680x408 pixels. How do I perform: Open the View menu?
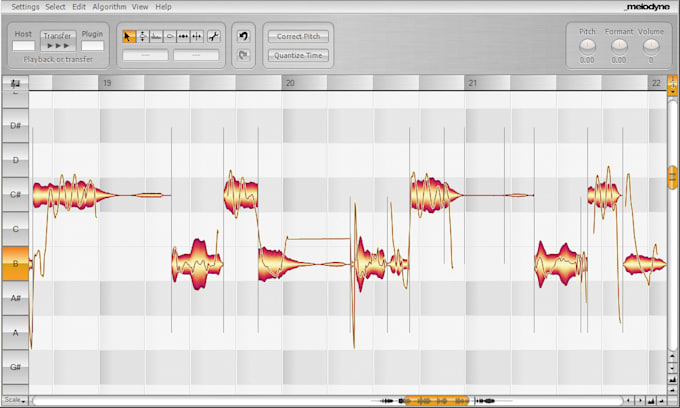(x=140, y=7)
